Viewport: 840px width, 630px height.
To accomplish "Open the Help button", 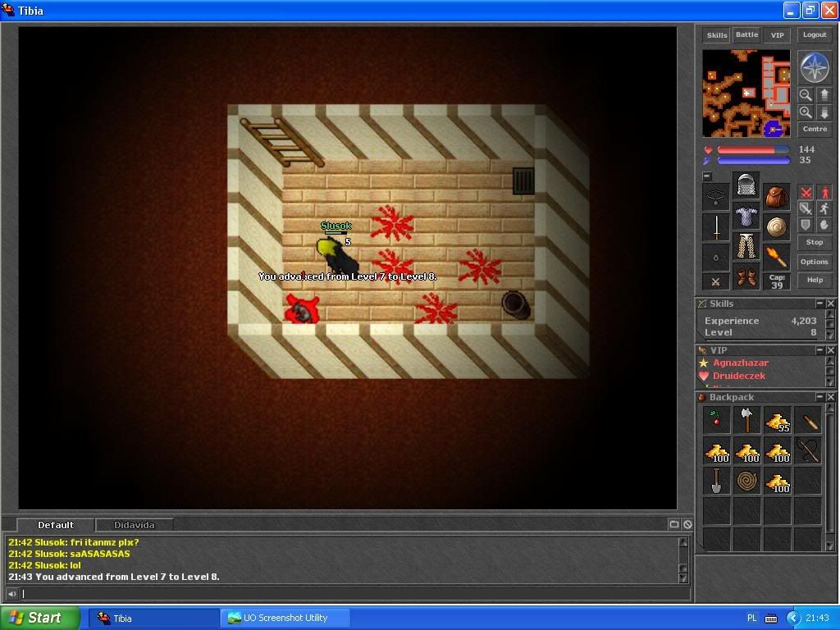I will point(815,281).
